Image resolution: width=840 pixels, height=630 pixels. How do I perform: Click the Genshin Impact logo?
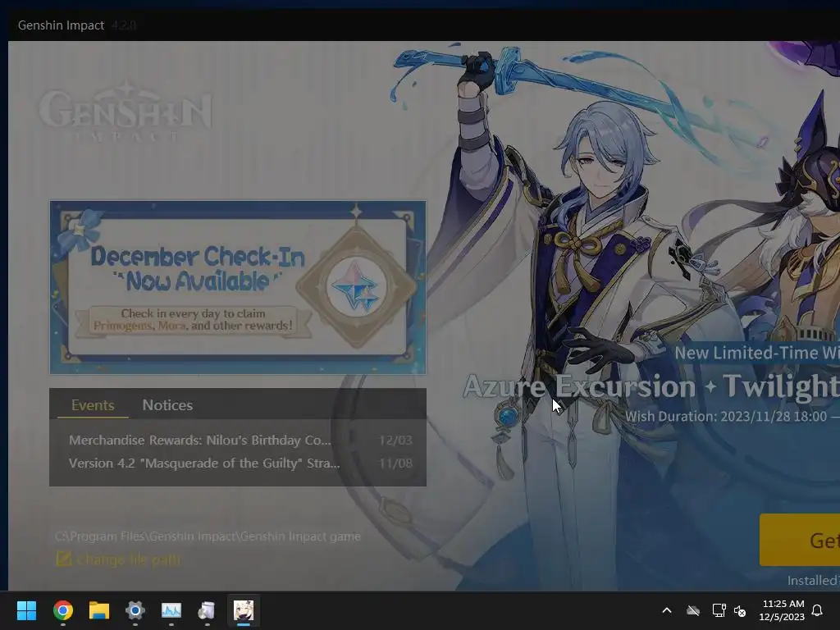click(125, 112)
